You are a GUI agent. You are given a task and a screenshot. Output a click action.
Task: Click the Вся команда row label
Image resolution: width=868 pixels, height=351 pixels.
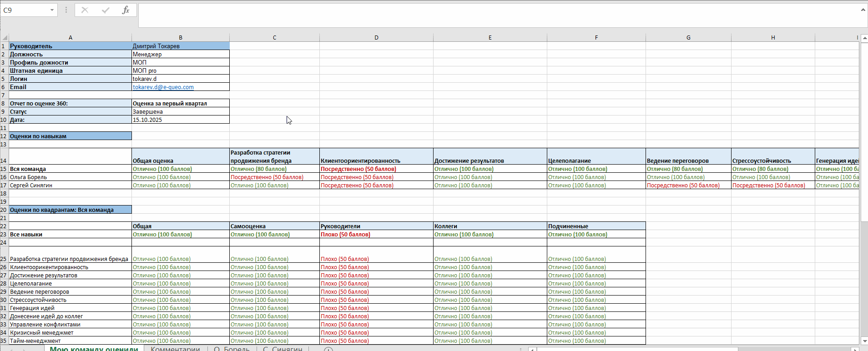point(71,169)
